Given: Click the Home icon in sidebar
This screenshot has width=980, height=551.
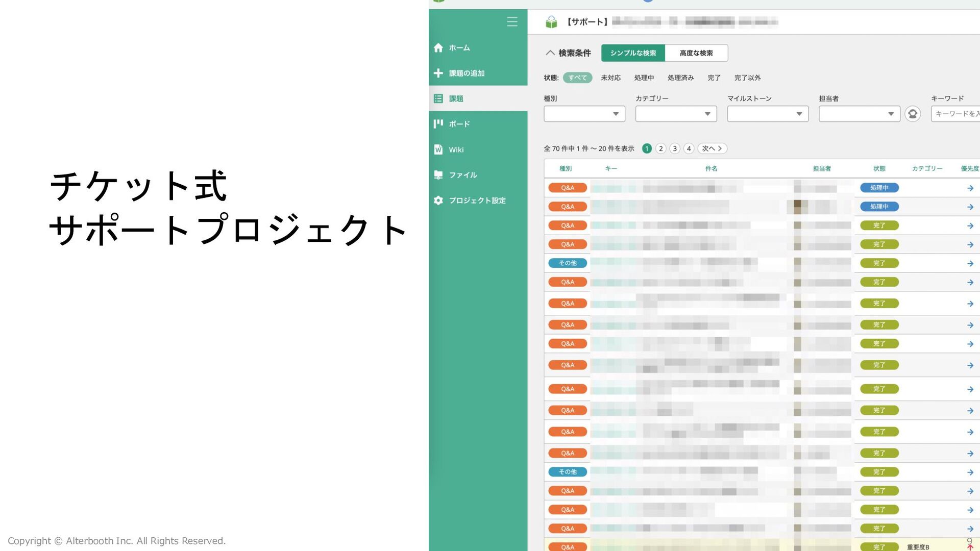Looking at the screenshot, I should [x=438, y=47].
